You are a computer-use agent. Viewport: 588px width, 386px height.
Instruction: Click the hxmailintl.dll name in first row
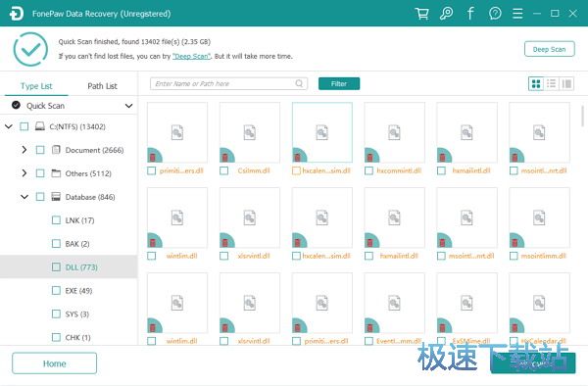[471, 170]
